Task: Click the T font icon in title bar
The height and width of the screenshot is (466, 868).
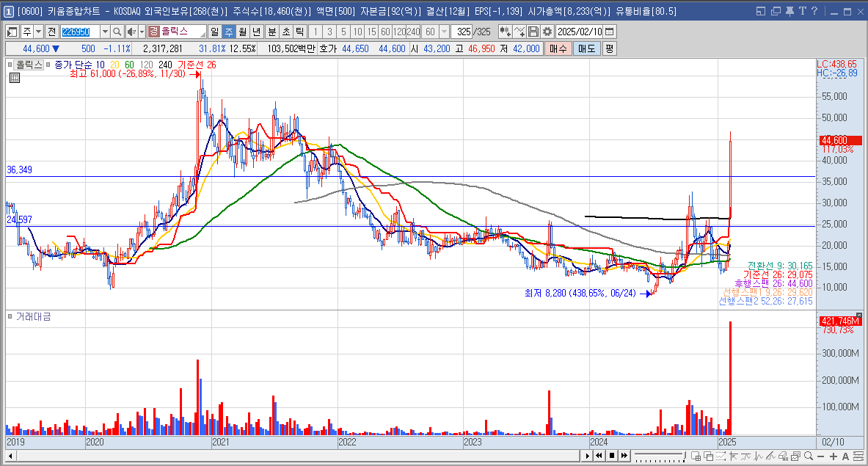Action: point(801,11)
